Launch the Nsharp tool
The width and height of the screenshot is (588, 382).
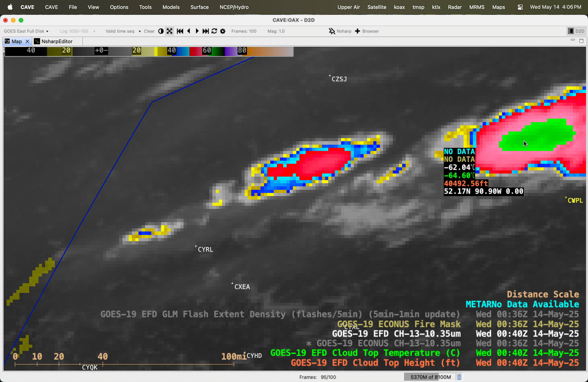click(340, 31)
